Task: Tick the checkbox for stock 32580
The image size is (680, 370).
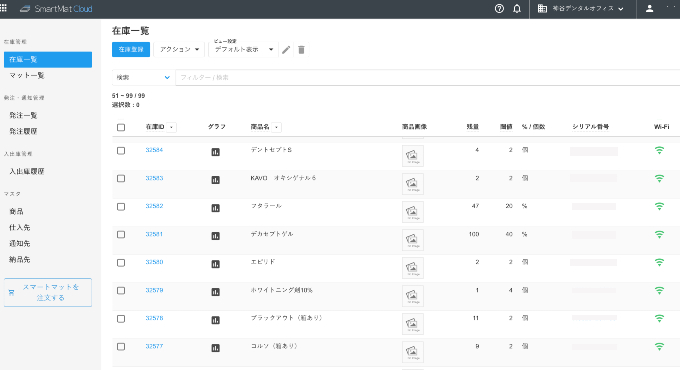Action: pos(121,263)
